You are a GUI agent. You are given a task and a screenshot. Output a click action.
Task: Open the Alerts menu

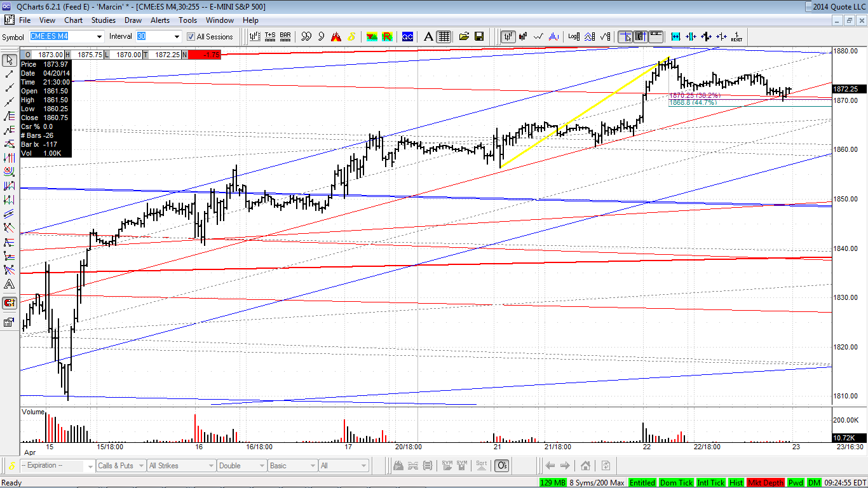tap(160, 20)
